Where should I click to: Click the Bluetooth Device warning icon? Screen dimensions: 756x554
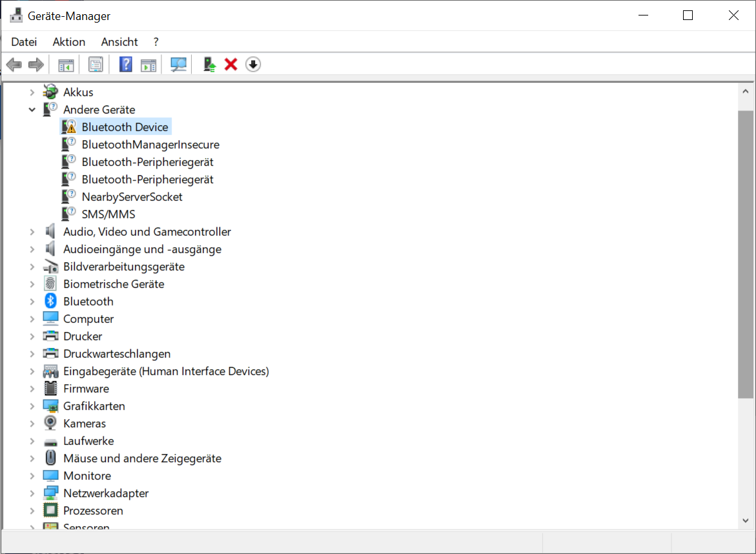coord(69,127)
